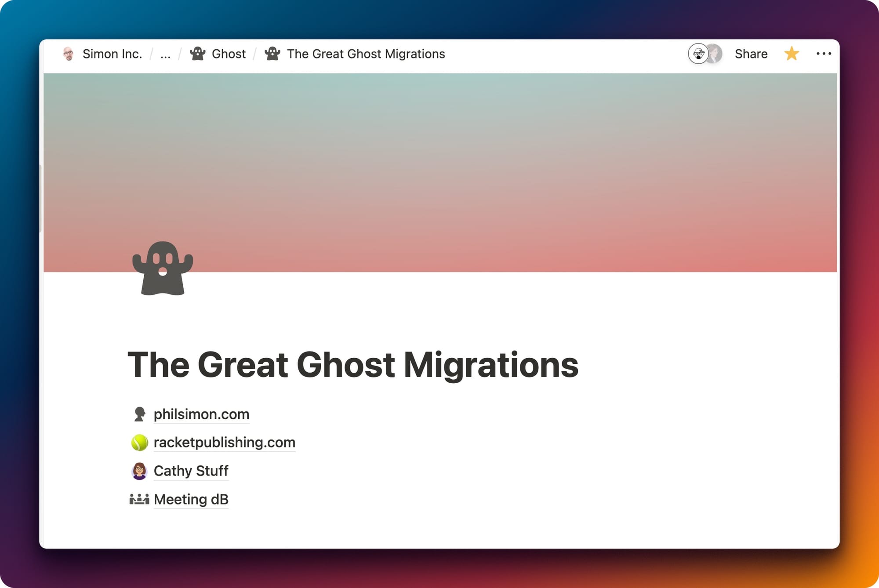Click the second collaborator avatar

pyautogui.click(x=716, y=54)
